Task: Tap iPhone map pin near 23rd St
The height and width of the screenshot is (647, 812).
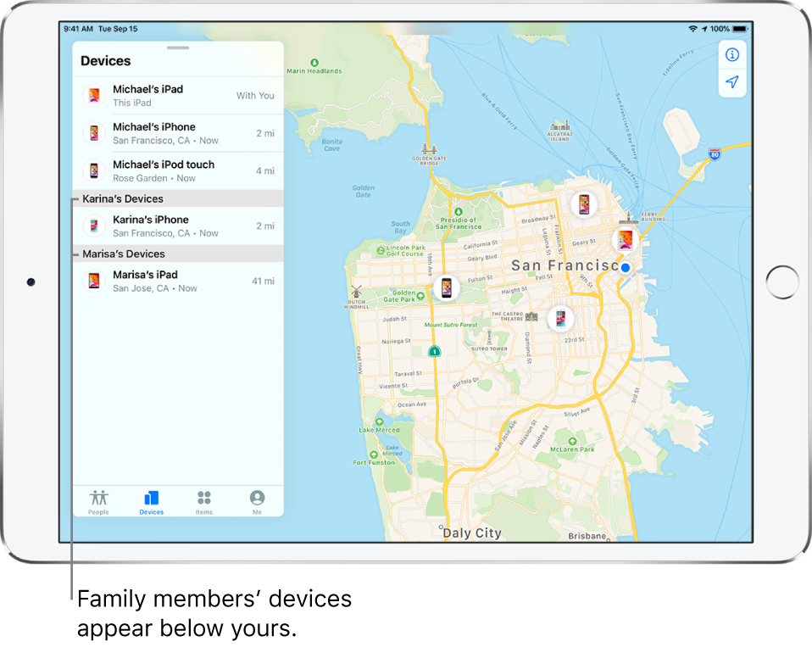Action: click(x=560, y=318)
